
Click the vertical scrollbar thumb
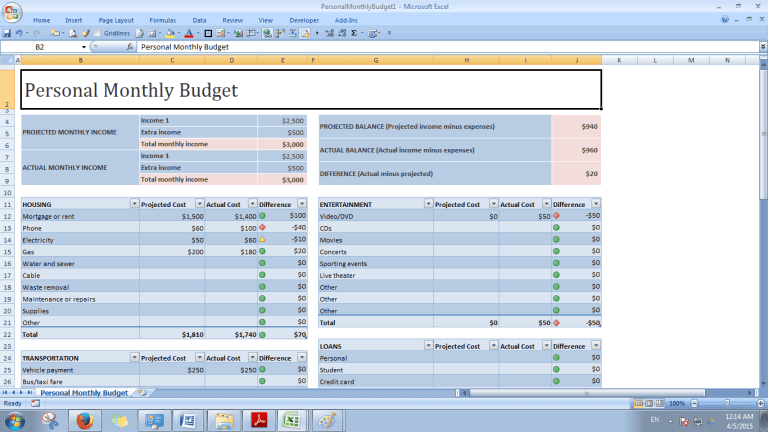click(x=764, y=134)
